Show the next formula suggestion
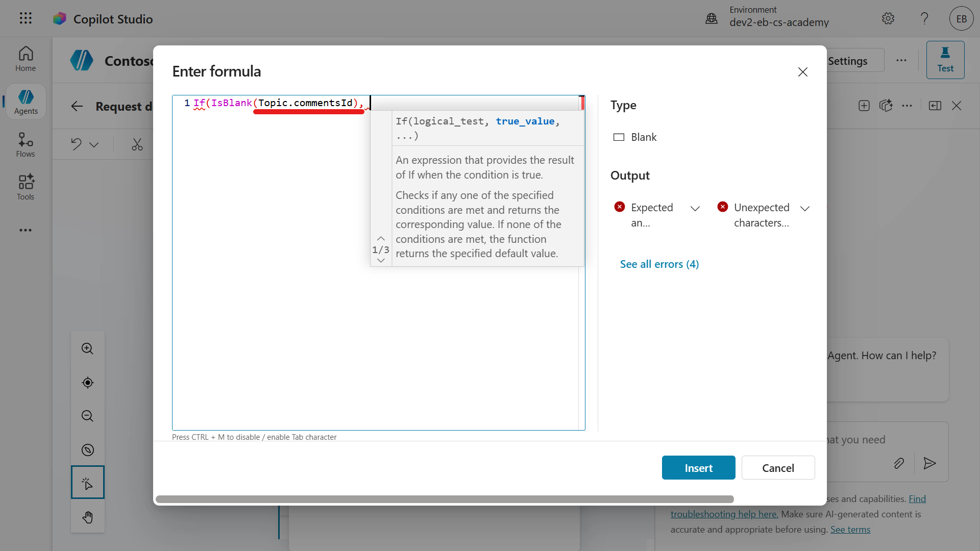Viewport: 980px width, 551px height. pyautogui.click(x=380, y=260)
